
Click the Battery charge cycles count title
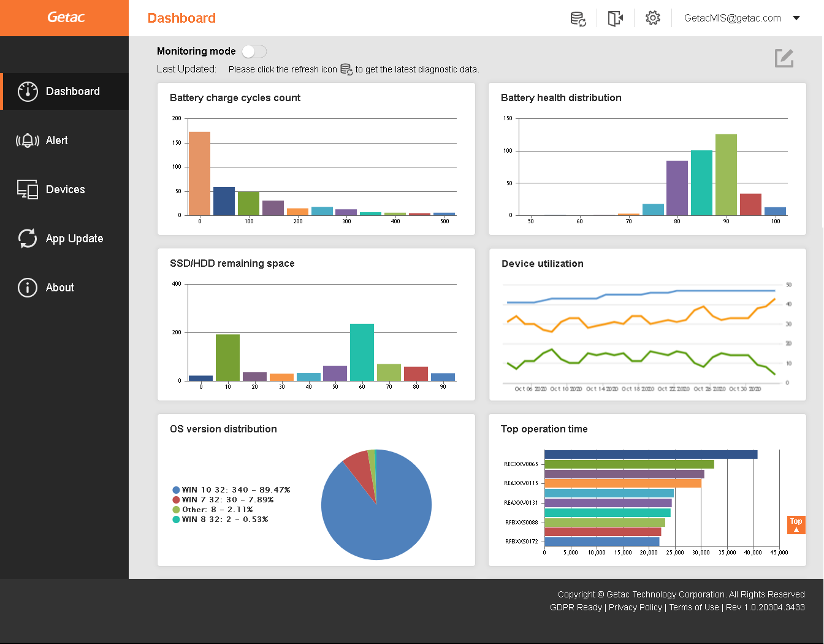[235, 98]
